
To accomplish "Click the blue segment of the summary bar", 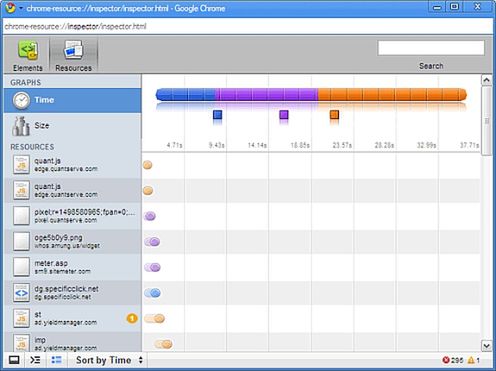I will coord(185,94).
